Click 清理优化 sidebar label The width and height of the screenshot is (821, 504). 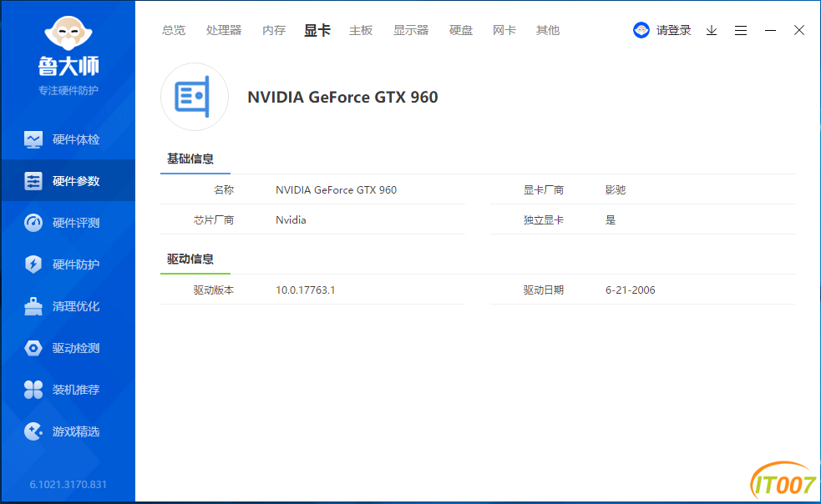(x=76, y=306)
